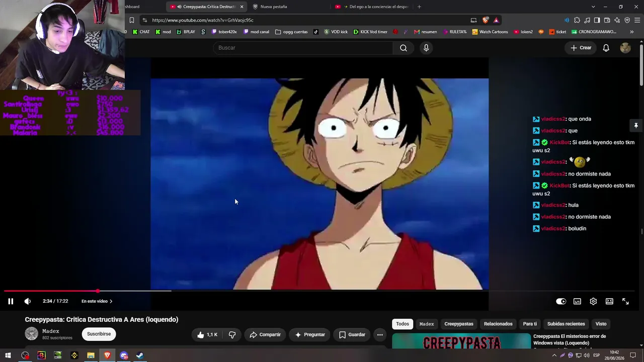644x362 pixels.
Task: Select the Relacionados filter chip
Action: (x=498, y=324)
